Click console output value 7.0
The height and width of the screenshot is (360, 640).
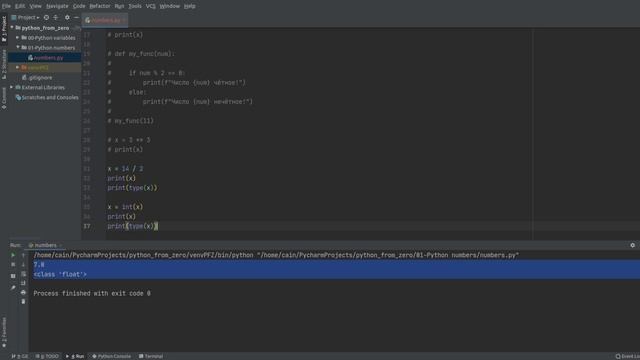39,265
